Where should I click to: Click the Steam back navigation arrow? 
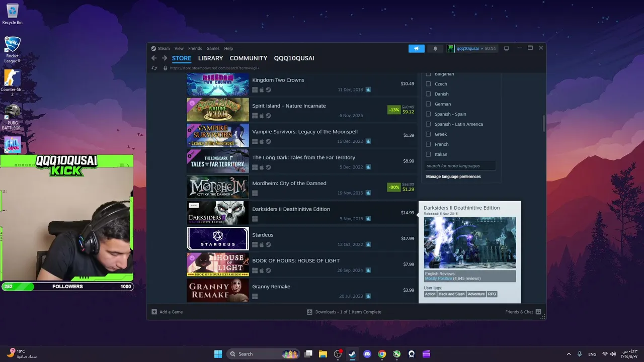point(154,58)
